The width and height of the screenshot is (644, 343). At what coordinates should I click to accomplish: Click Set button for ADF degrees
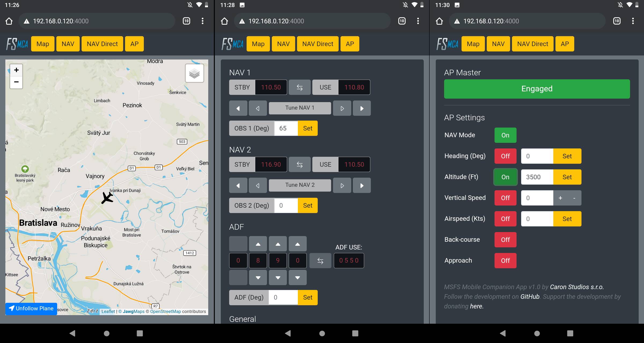(x=307, y=297)
